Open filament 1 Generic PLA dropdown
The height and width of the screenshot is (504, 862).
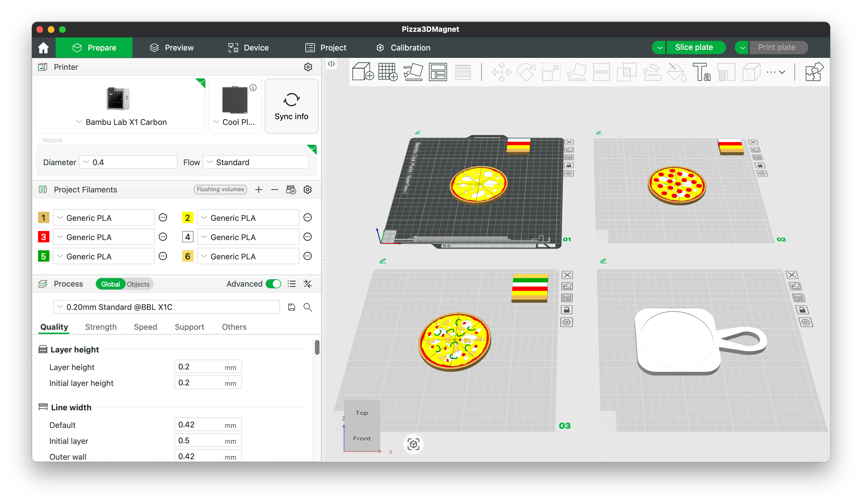click(x=104, y=218)
